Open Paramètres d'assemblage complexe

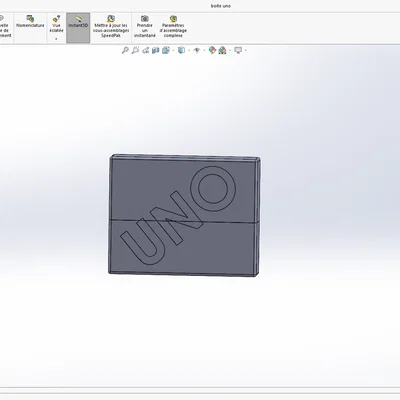point(173,26)
